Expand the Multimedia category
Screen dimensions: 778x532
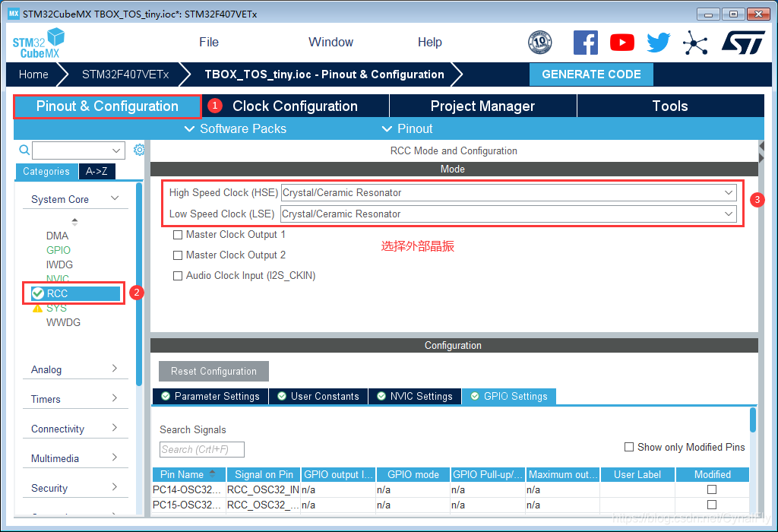click(x=75, y=458)
